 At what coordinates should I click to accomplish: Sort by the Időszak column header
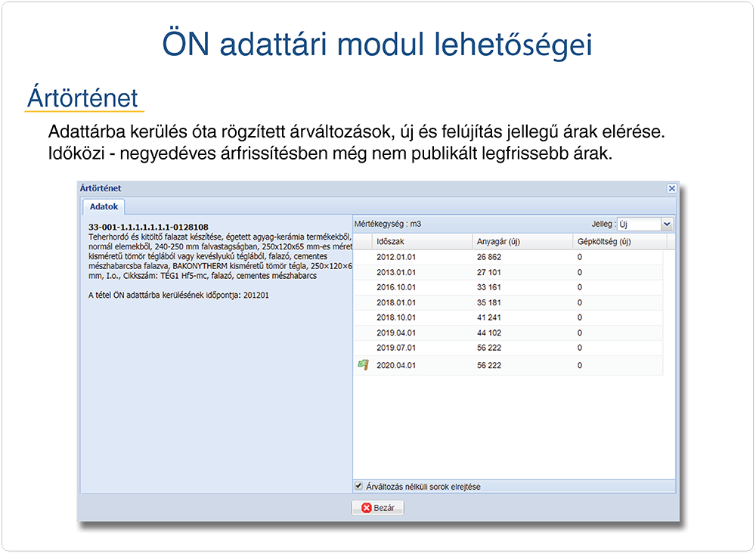pos(422,242)
